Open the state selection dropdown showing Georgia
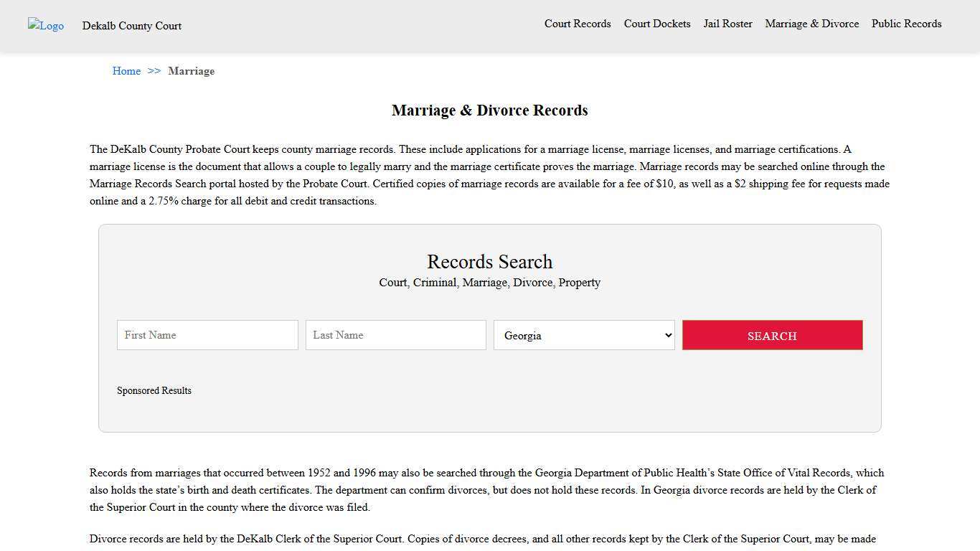The width and height of the screenshot is (980, 551). [583, 335]
